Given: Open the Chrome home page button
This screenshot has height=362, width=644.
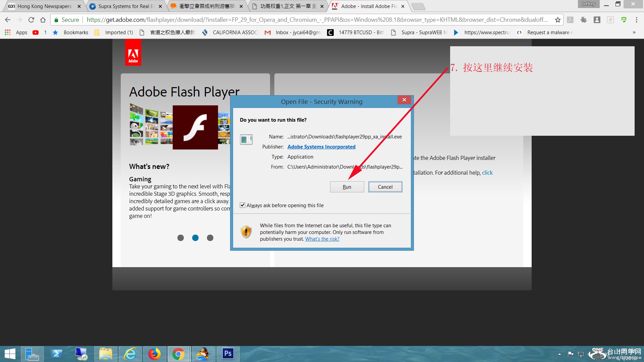Looking at the screenshot, I should (43, 20).
